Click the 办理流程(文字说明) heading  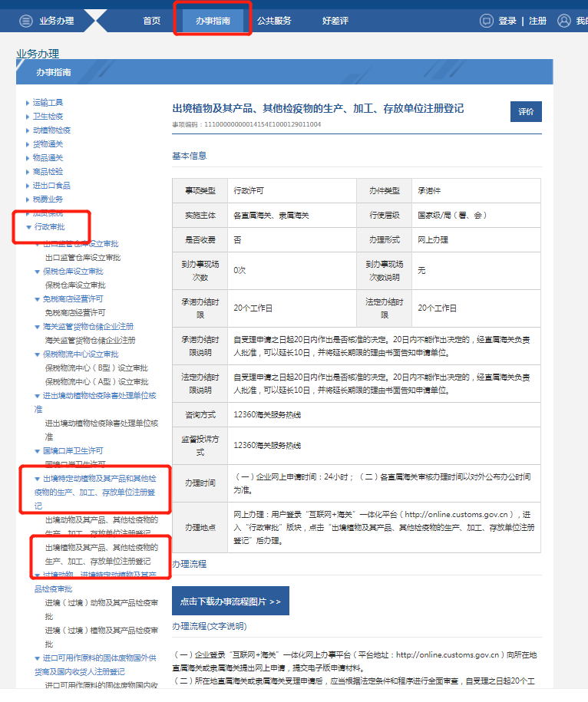coord(209,626)
